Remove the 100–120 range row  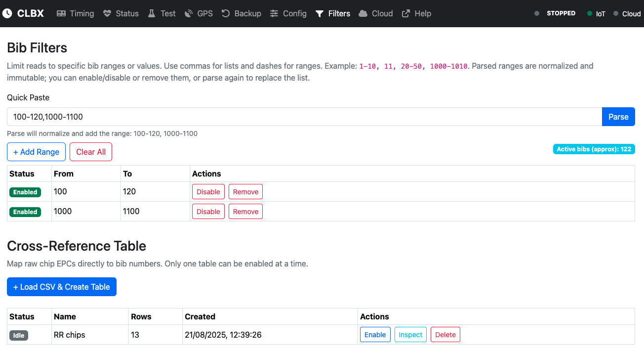pyautogui.click(x=245, y=192)
